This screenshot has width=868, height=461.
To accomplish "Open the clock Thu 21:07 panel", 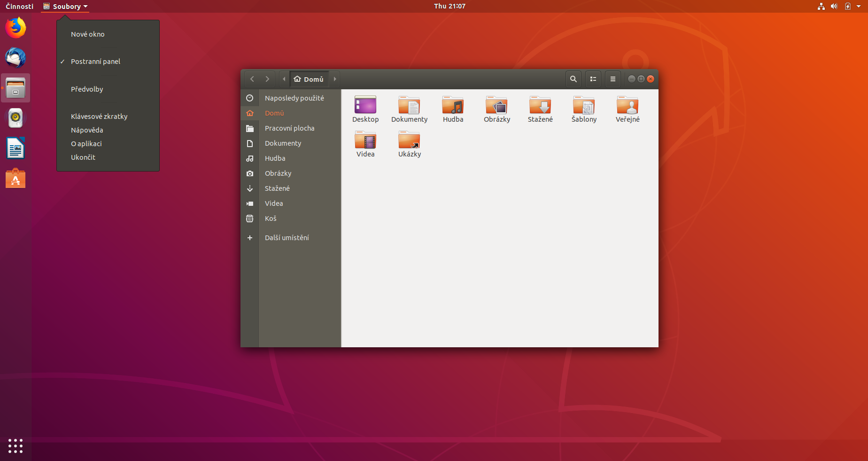I will pyautogui.click(x=449, y=6).
